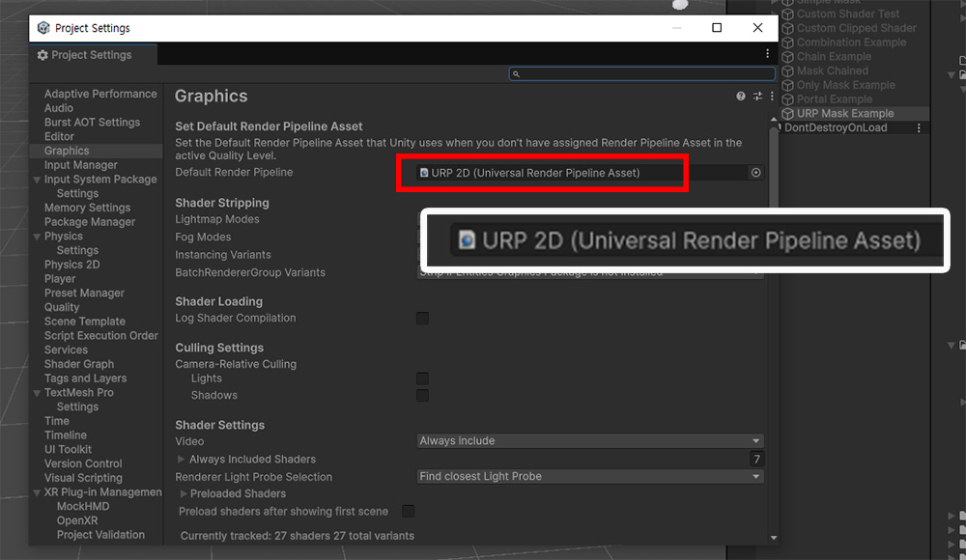Open the DontDestroyOnLoad scene options menu
This screenshot has width=966, height=560.
[919, 128]
